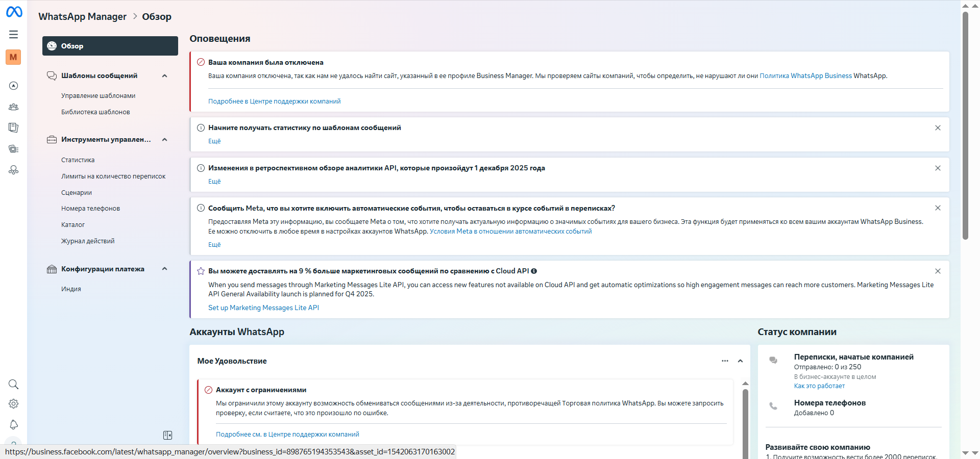This screenshot has height=459, width=980.
Task: Open the hamburger menu in left rail
Action: pos(14,35)
